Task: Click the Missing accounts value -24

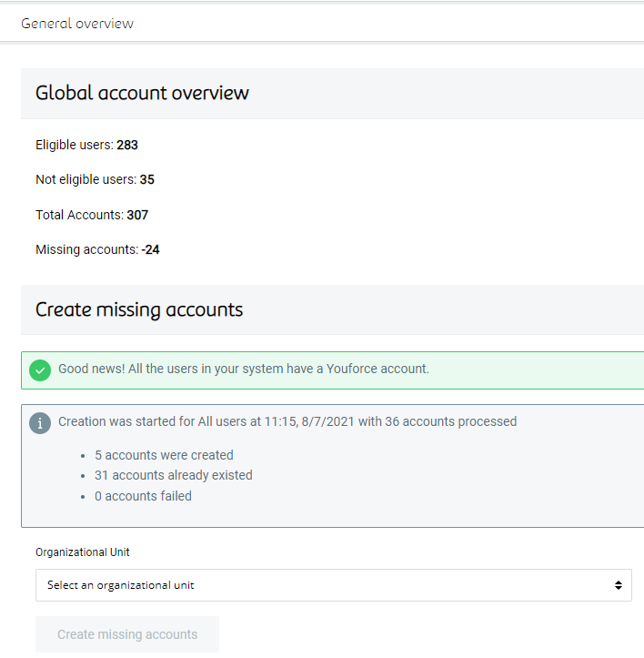Action: [x=150, y=249]
